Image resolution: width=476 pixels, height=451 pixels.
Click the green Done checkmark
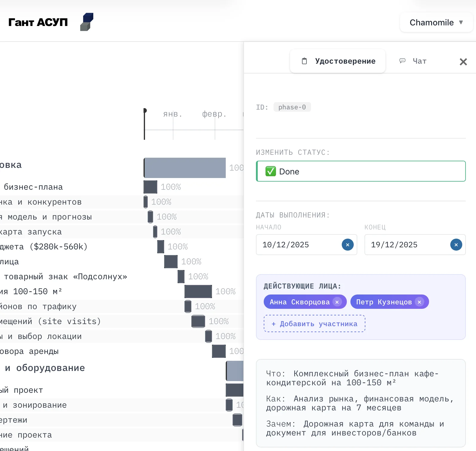(x=271, y=171)
